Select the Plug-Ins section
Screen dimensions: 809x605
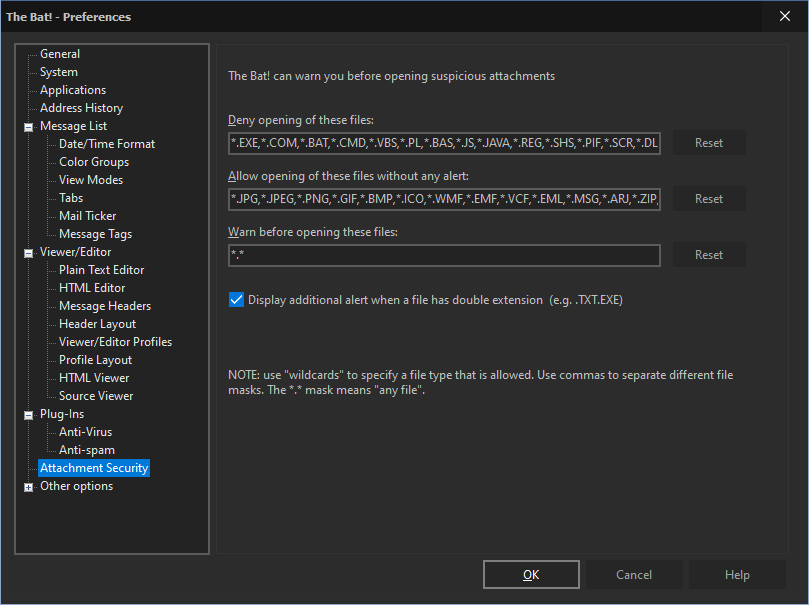pos(62,414)
